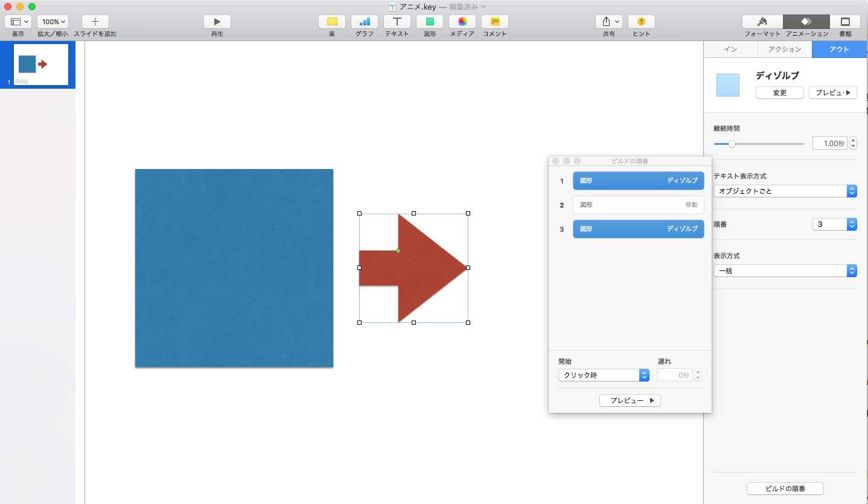Click the Change effect button

point(779,93)
